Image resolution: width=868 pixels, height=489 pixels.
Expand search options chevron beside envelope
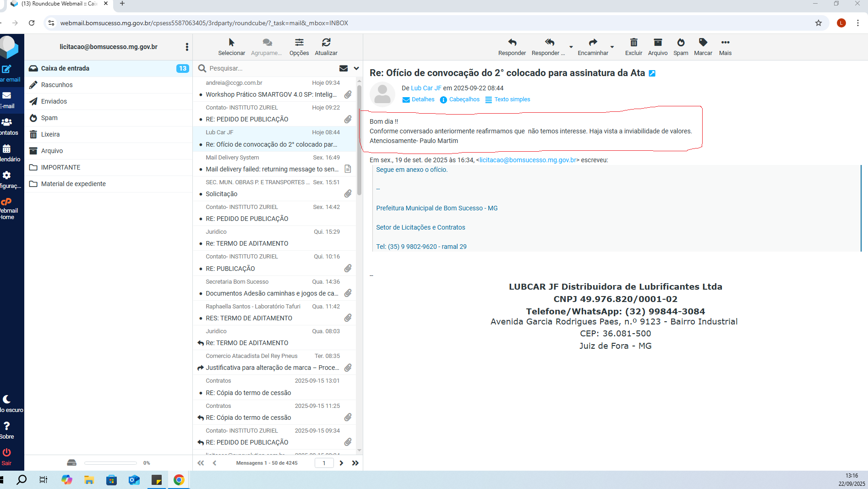click(356, 68)
